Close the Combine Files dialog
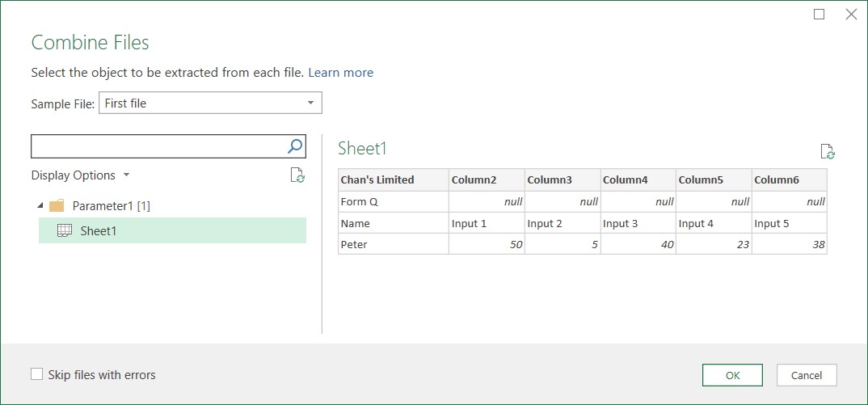The height and width of the screenshot is (405, 868). 851,15
